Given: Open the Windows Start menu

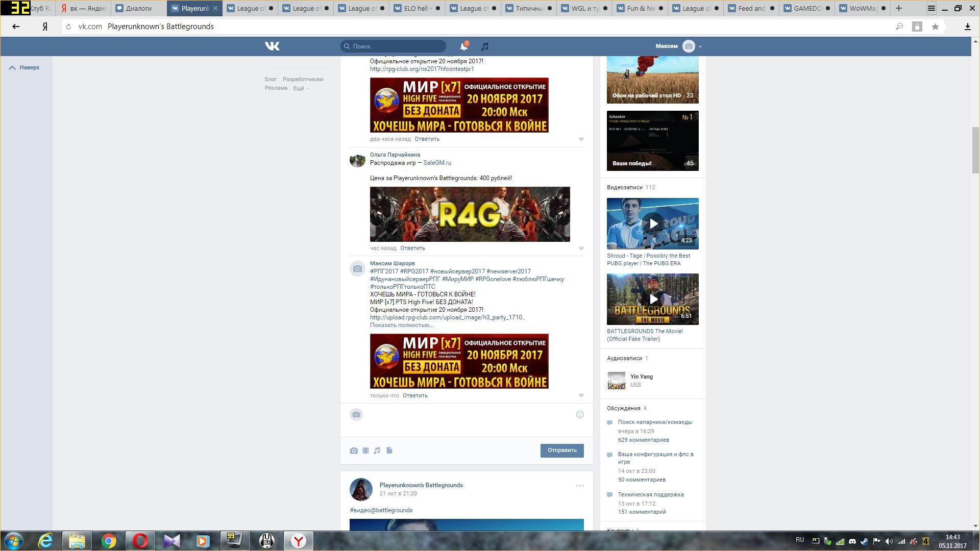Looking at the screenshot, I should click(14, 541).
